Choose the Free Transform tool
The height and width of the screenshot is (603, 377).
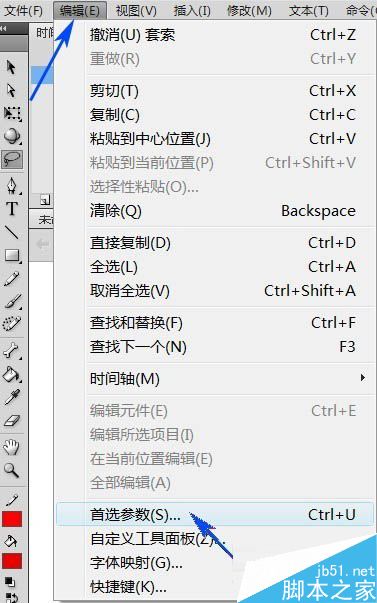point(12,113)
